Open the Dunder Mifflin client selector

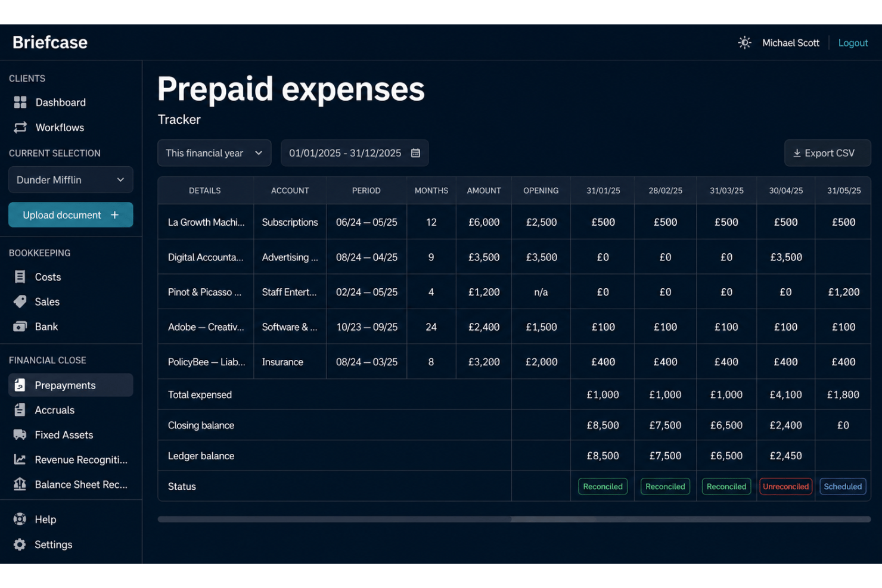[x=71, y=180]
